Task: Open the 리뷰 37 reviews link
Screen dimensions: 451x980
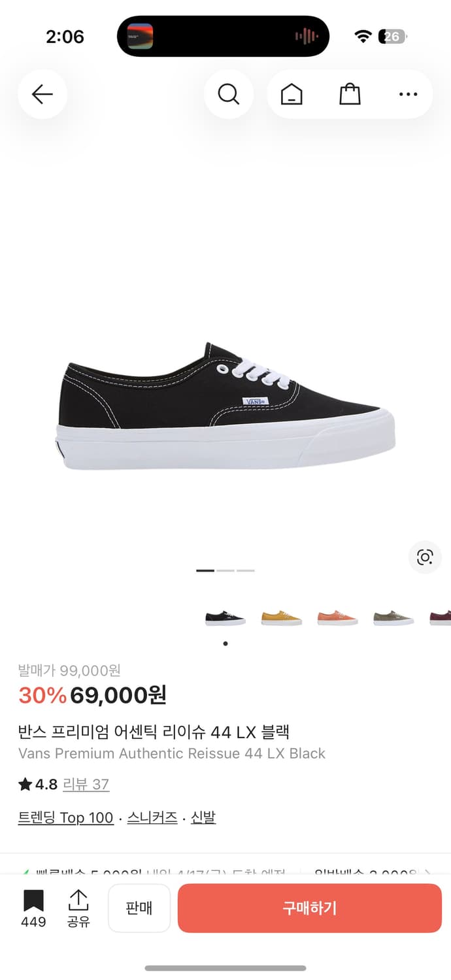Action: 86,785
